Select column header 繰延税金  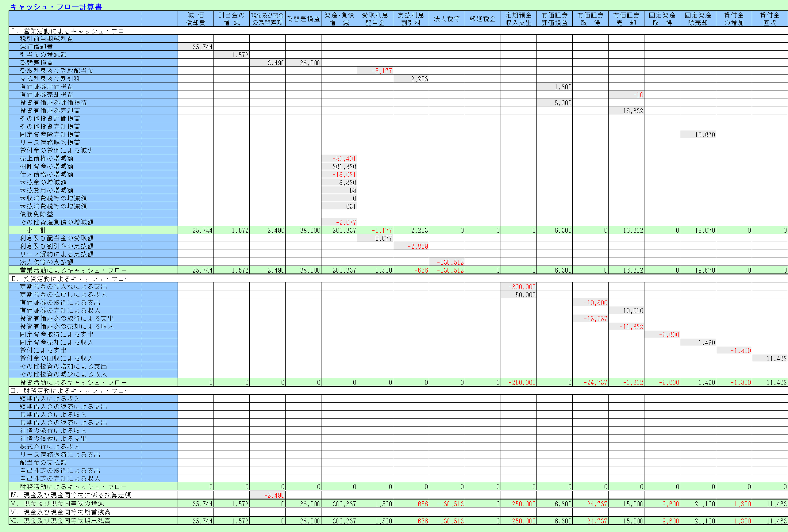(x=483, y=19)
